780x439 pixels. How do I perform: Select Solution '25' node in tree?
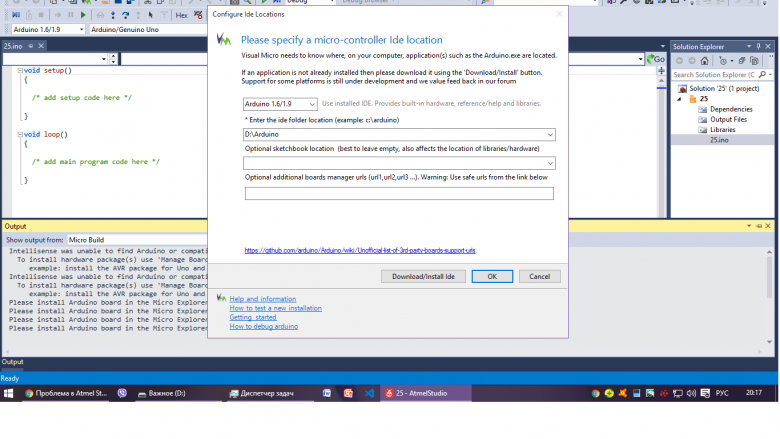coord(724,88)
